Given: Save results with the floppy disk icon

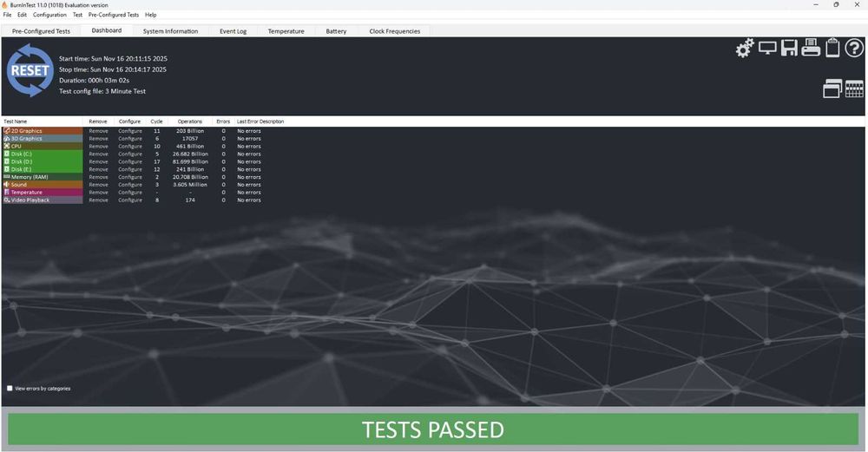Looking at the screenshot, I should point(789,48).
